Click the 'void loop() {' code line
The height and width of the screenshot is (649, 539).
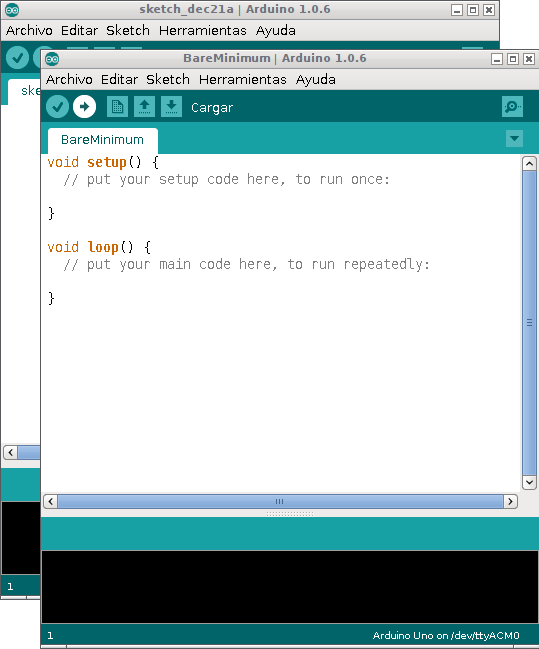click(x=99, y=248)
